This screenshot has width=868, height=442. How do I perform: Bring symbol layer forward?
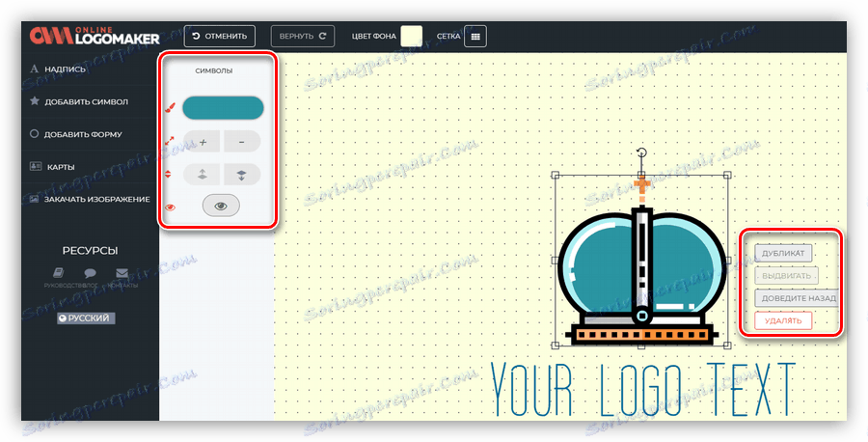tap(203, 175)
